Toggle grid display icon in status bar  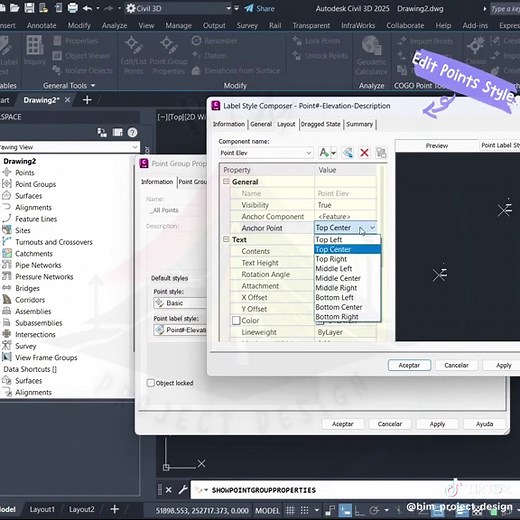tap(290, 510)
